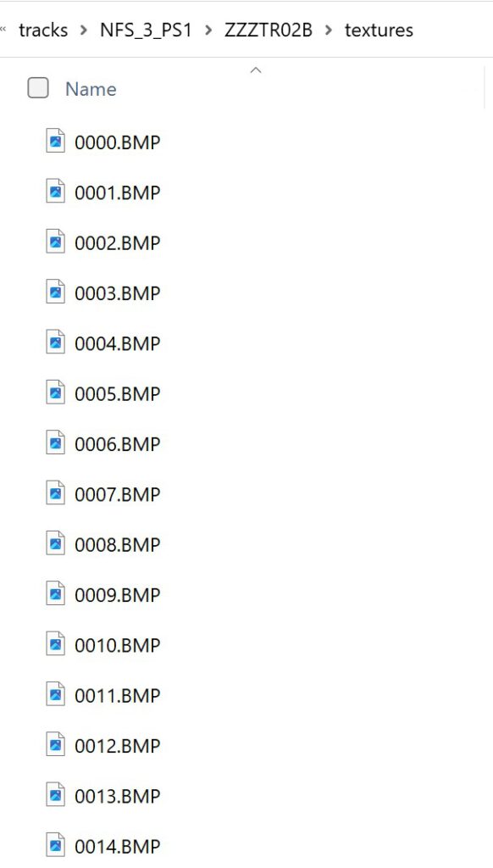493x868 pixels.
Task: Jump to the ZZZTR02B folder breadcrumb
Action: [x=269, y=30]
